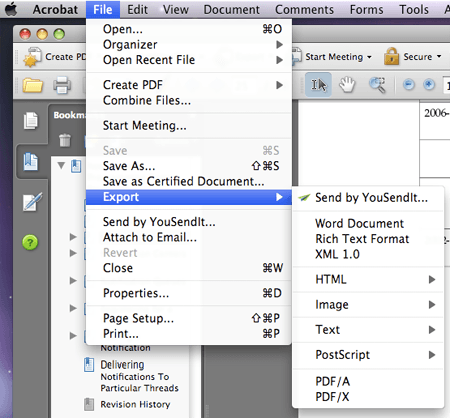Open the How To help panel
The image size is (450, 418).
tap(30, 242)
